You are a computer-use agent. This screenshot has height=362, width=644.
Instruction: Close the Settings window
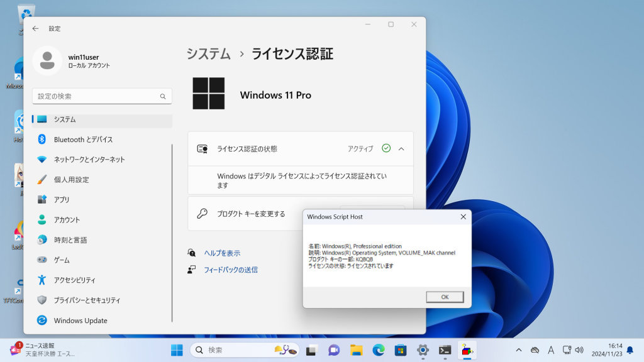pos(414,25)
